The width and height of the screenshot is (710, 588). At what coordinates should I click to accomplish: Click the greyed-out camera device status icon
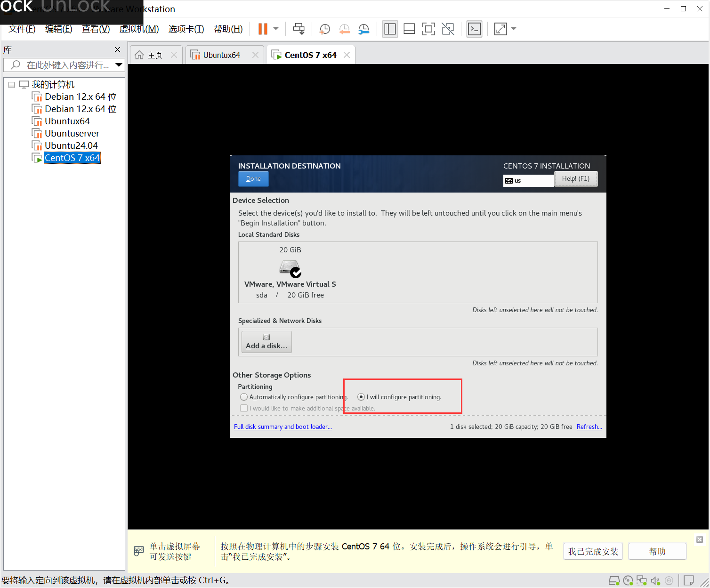click(669, 580)
